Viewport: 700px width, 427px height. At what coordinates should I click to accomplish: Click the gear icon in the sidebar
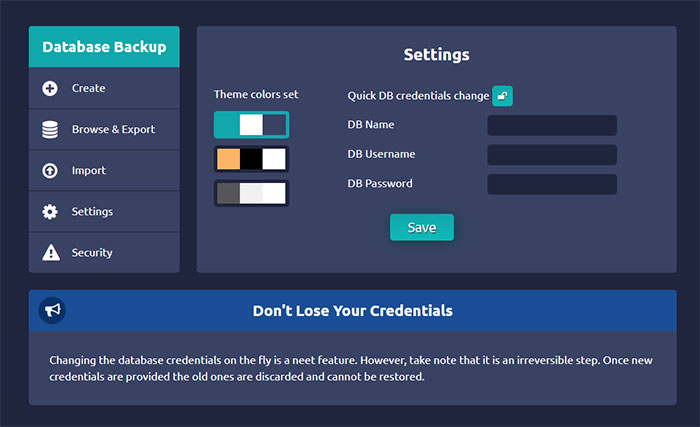tap(50, 211)
